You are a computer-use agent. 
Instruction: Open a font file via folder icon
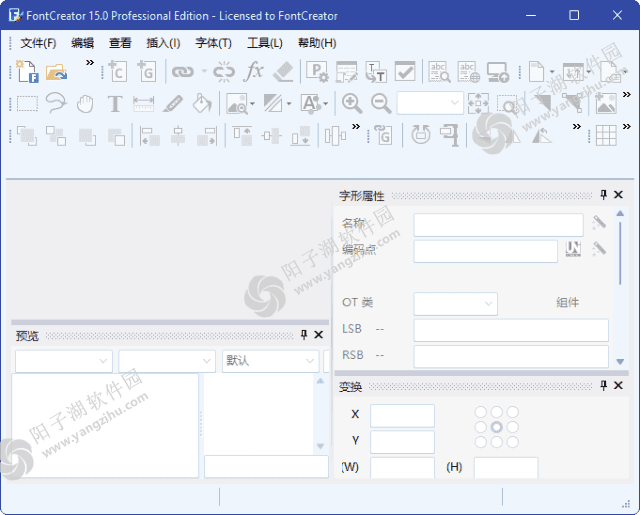pyautogui.click(x=56, y=72)
